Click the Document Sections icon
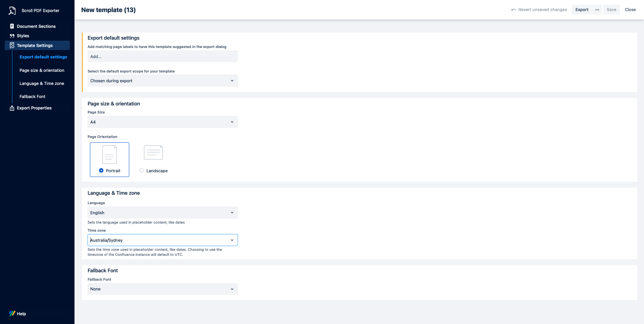 [x=12, y=26]
